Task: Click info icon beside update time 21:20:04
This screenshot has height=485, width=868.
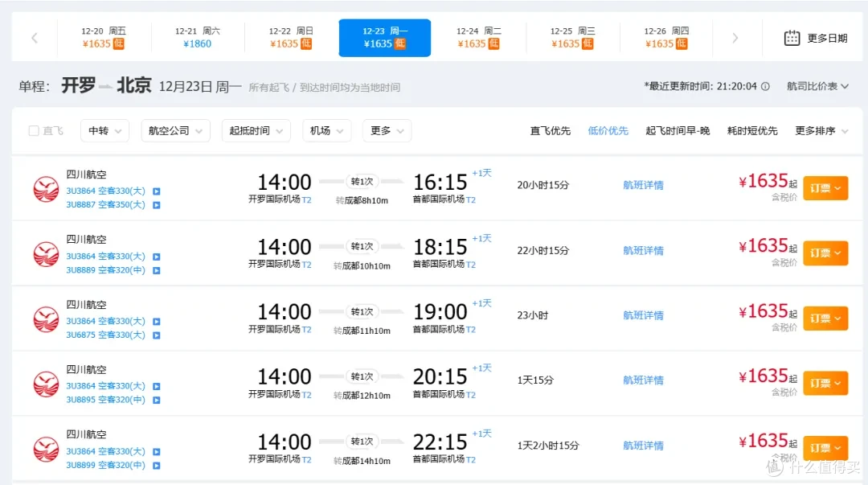Action: [765, 87]
